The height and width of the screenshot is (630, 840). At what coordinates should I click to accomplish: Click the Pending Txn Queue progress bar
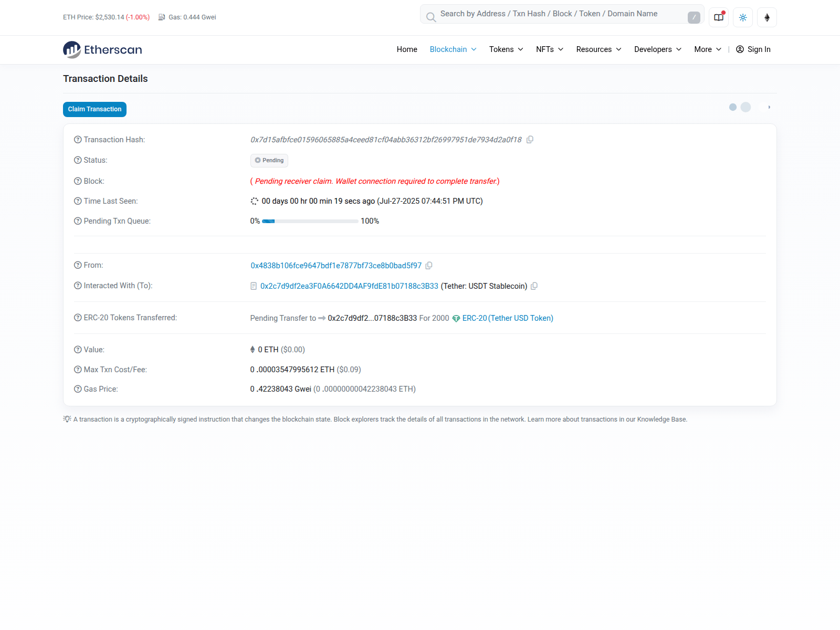point(310,222)
